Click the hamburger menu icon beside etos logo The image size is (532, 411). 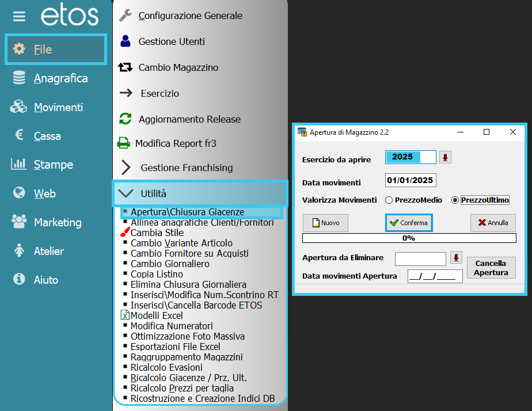tap(19, 16)
